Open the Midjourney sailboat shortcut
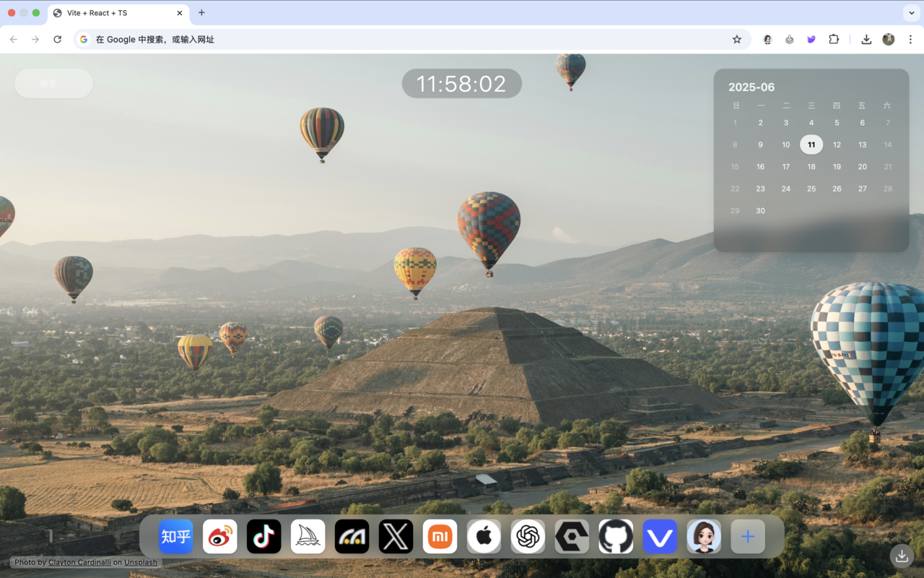Image resolution: width=924 pixels, height=578 pixels. coord(308,537)
